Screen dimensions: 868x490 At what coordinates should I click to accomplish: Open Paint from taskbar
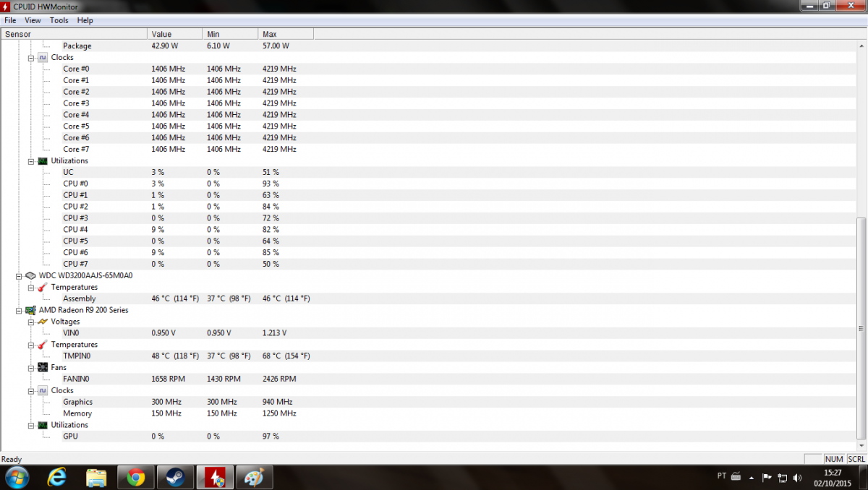253,478
